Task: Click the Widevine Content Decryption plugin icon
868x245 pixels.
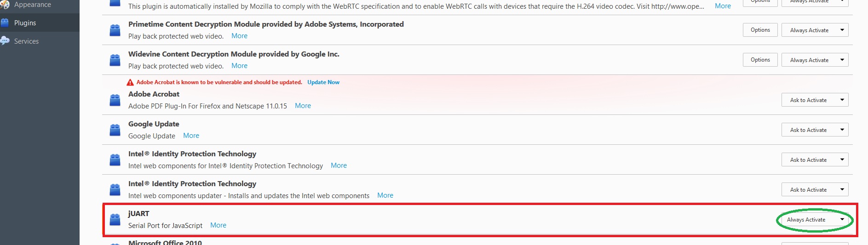Action: tap(115, 60)
